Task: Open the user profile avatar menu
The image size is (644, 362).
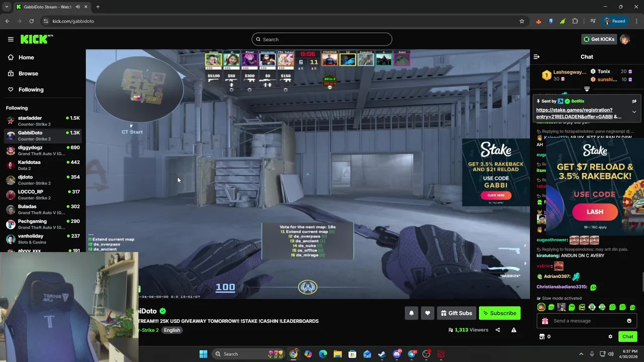Action: [625, 39]
